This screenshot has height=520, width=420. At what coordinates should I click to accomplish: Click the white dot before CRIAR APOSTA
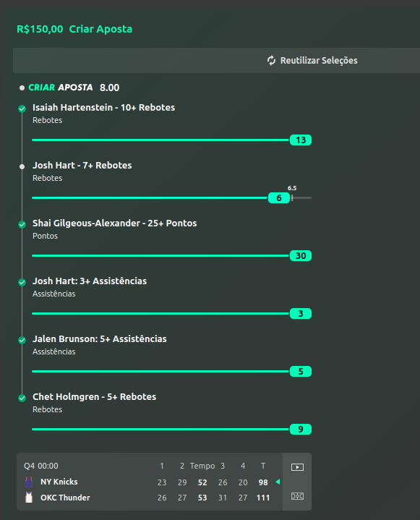click(x=22, y=88)
